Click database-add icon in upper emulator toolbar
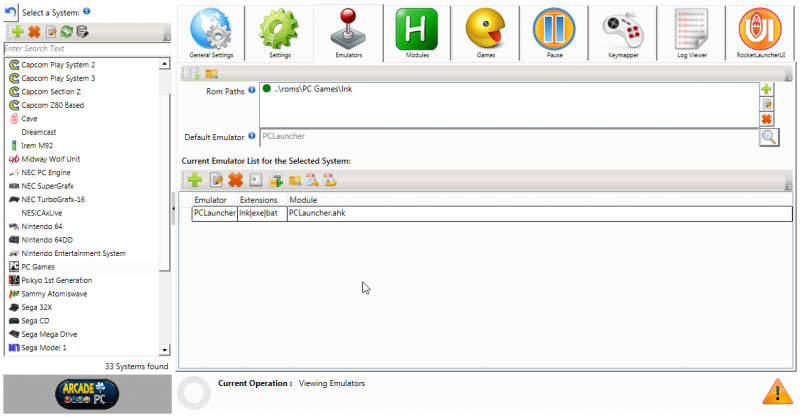The height and width of the screenshot is (417, 800). tap(194, 73)
